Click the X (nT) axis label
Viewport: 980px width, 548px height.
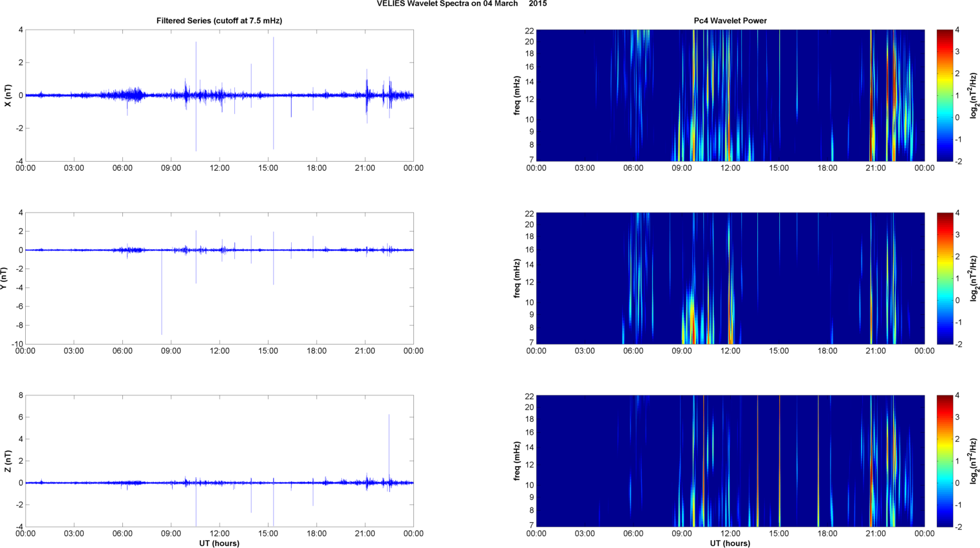click(x=8, y=95)
